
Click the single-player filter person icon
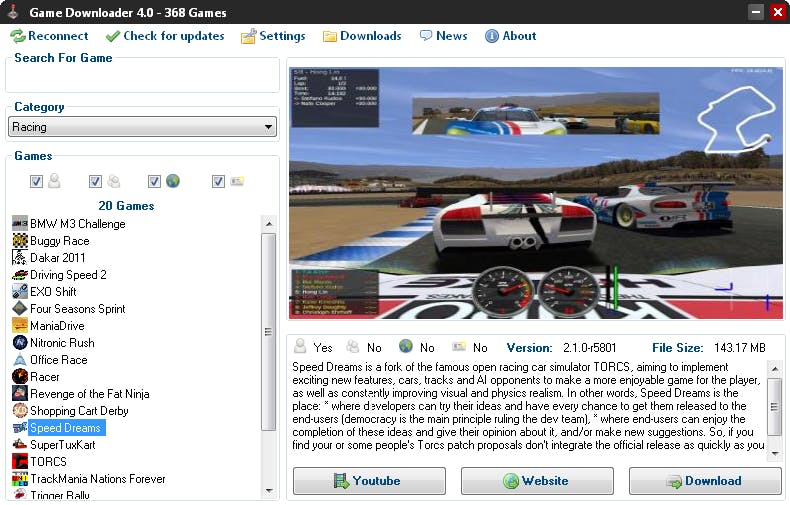pyautogui.click(x=54, y=180)
